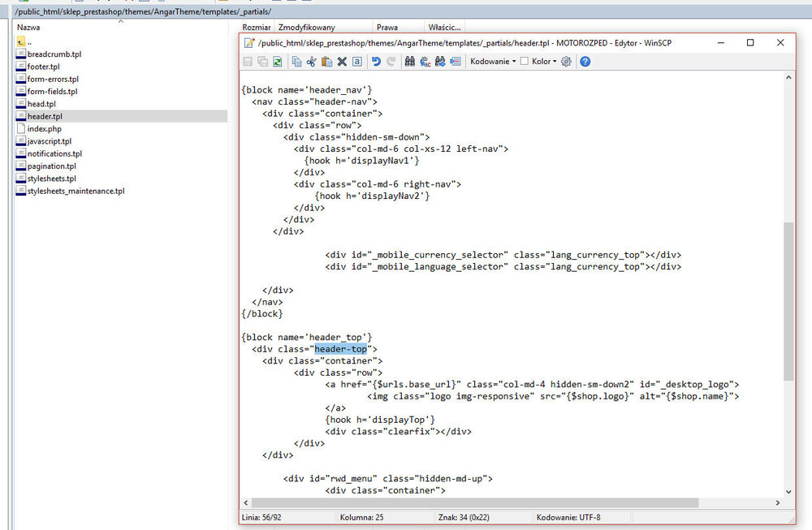Sort by the Zmodyfikowany column header
This screenshot has height=530, width=812.
[307, 28]
